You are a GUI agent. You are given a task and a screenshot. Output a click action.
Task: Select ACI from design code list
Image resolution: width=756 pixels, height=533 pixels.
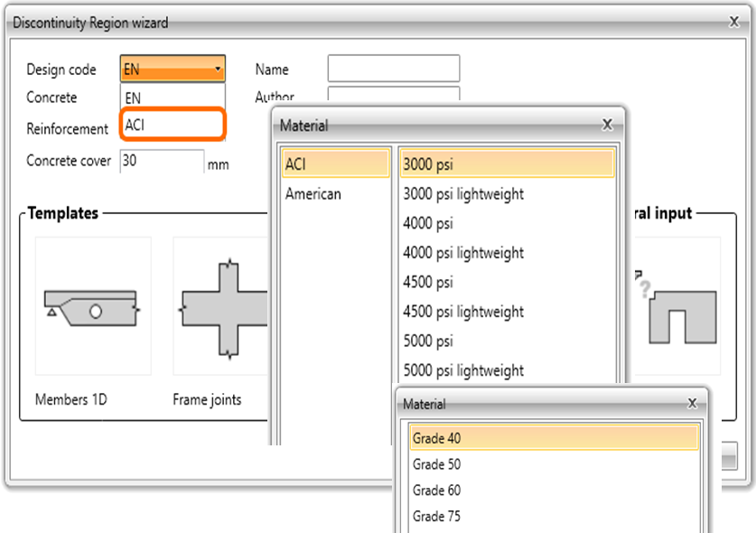pyautogui.click(x=172, y=126)
